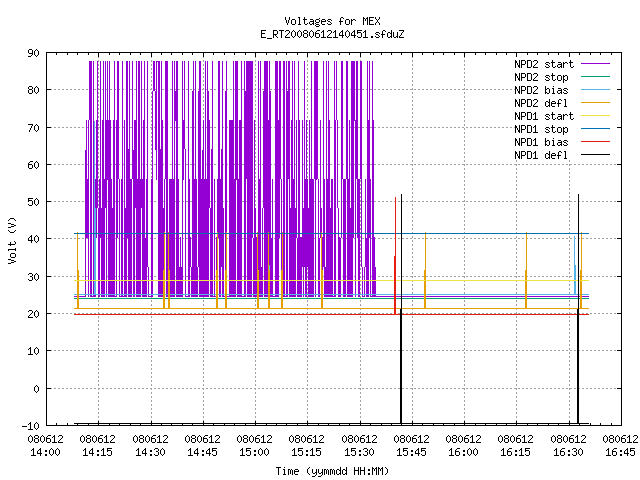Select the 'NPD2 defl' legend label

pos(541,103)
